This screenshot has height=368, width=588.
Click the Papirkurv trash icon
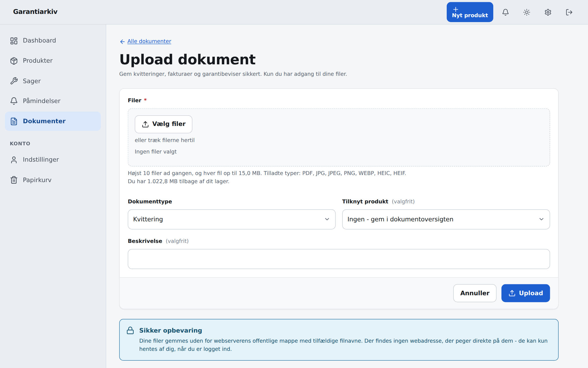[x=14, y=180]
